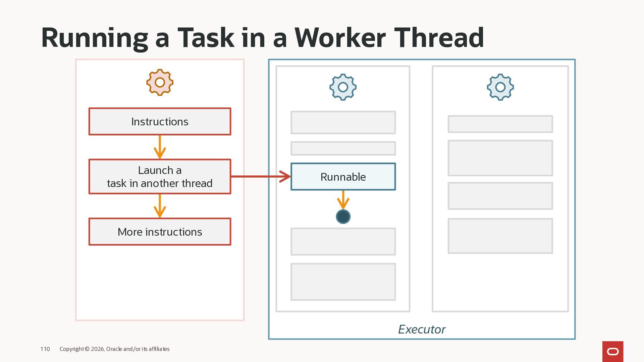The image size is (644, 362).
Task: Click the orange arrow below Instructions box
Action: tap(160, 147)
